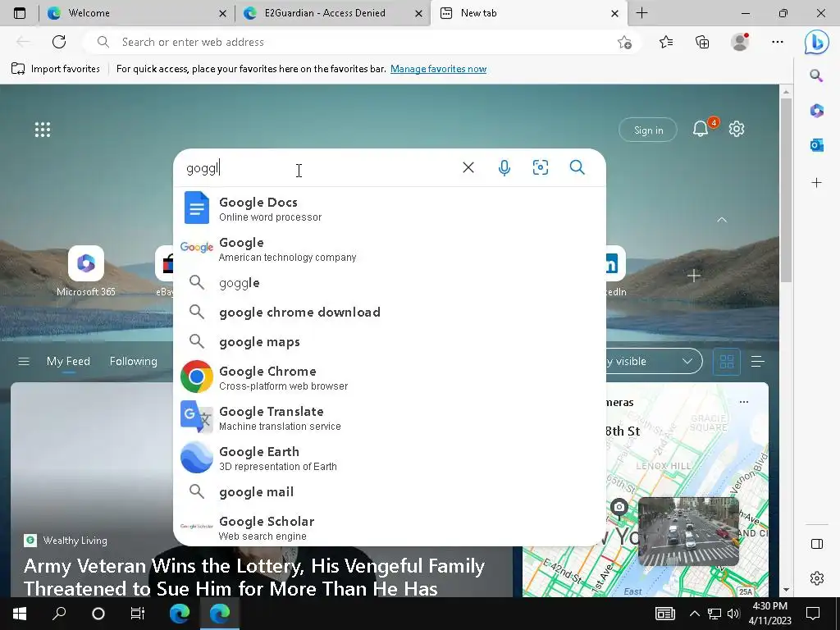Screen dimensions: 840x630
Task: Open Bing Chat icon in Edge toolbar
Action: (x=816, y=42)
